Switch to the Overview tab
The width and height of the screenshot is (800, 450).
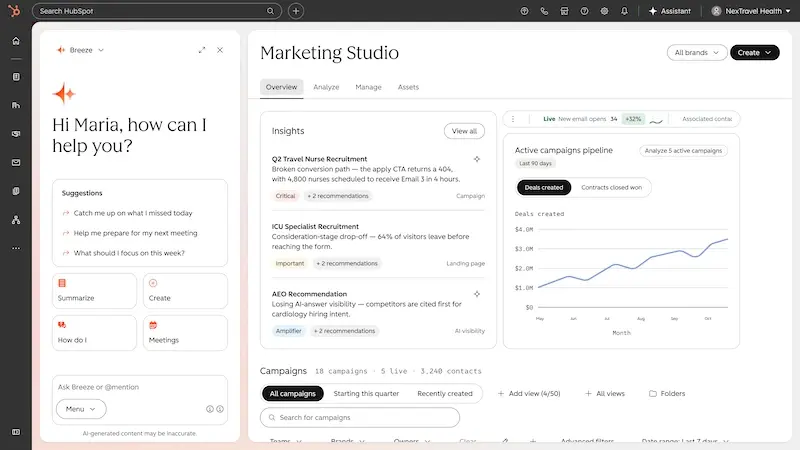click(x=281, y=87)
